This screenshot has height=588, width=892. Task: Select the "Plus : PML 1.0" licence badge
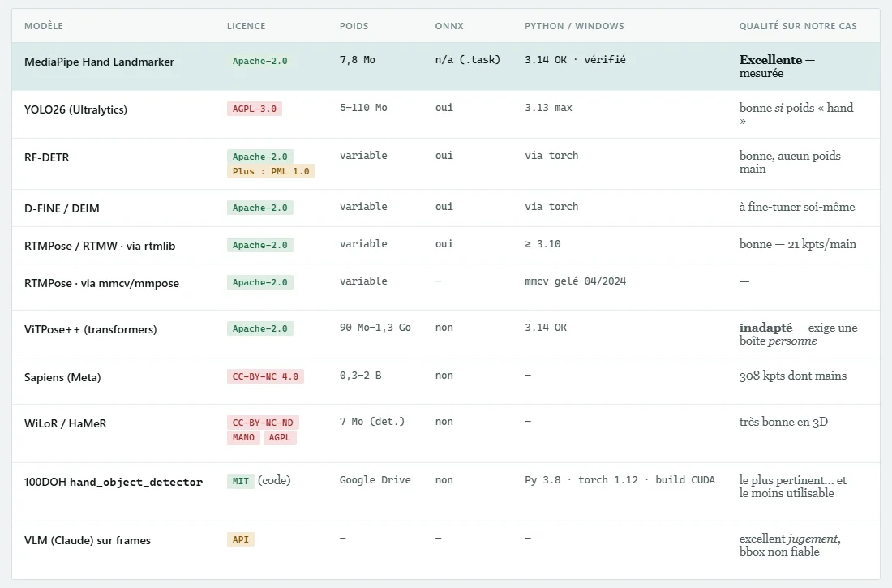tap(271, 171)
